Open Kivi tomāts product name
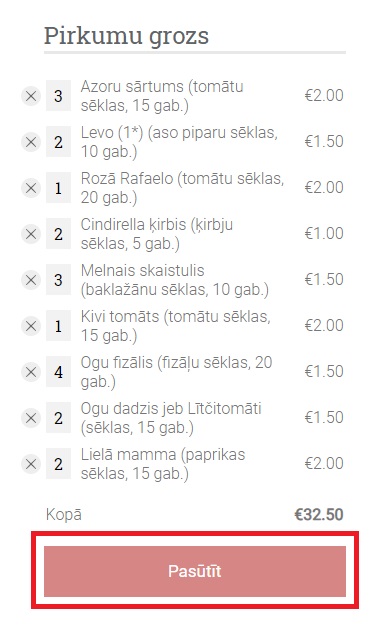This screenshot has width=371, height=638. click(175, 326)
